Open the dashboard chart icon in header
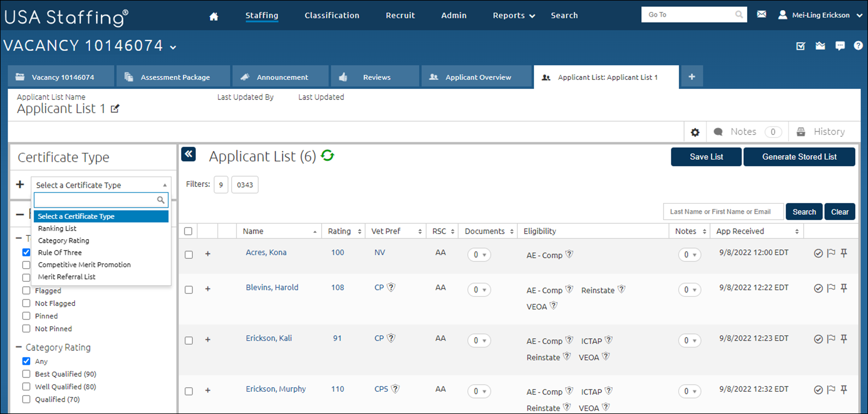Viewport: 868px width, 414px height. point(820,46)
